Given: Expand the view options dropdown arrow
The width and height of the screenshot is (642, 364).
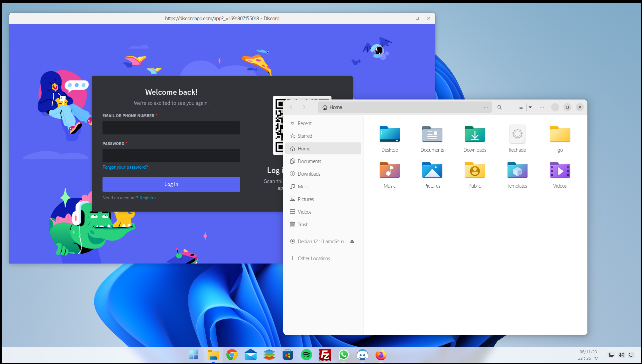Looking at the screenshot, I should pos(530,107).
